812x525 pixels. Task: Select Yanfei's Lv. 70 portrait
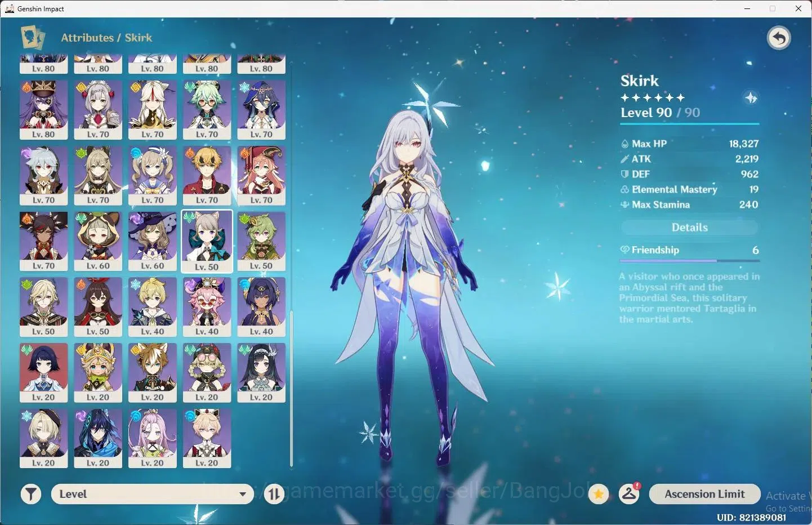(261, 176)
